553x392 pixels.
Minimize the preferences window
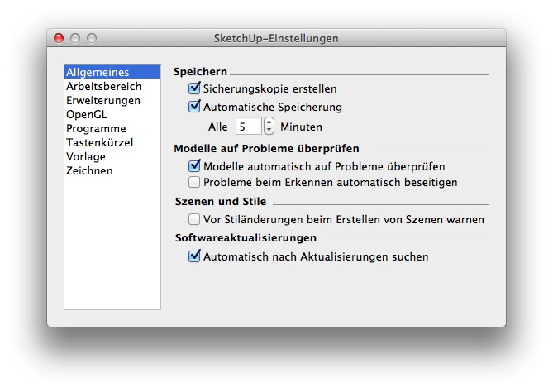point(75,38)
